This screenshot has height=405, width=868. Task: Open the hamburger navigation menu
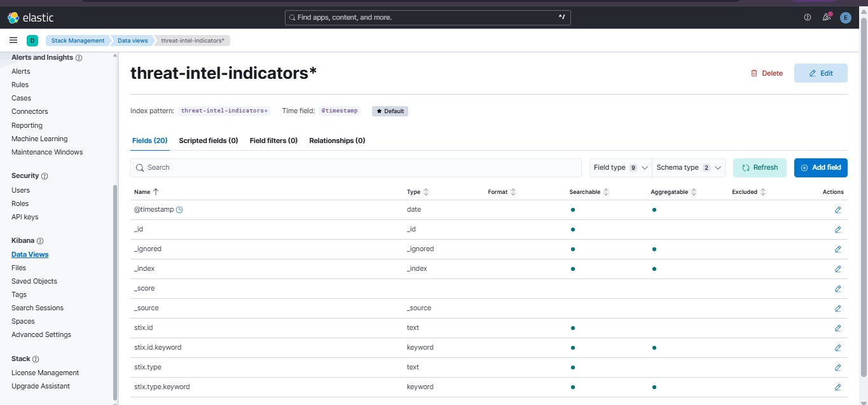(x=13, y=40)
